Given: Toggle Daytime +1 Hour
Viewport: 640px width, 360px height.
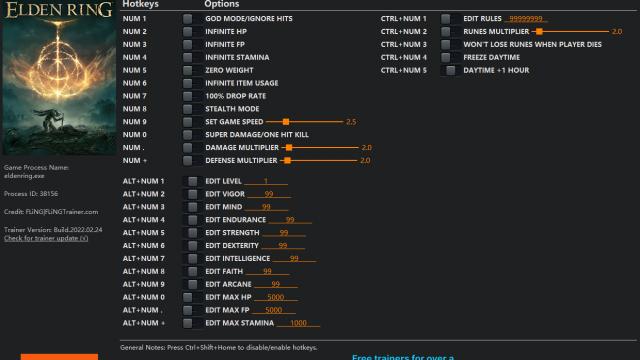Looking at the screenshot, I should tap(450, 70).
